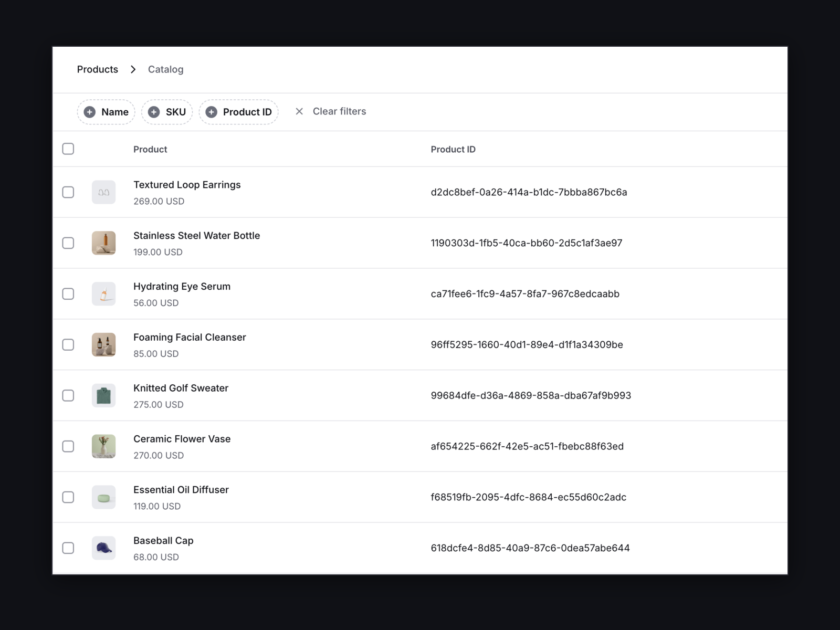Open the Hydrating Eye Serum thumbnail
The image size is (840, 630).
(103, 294)
